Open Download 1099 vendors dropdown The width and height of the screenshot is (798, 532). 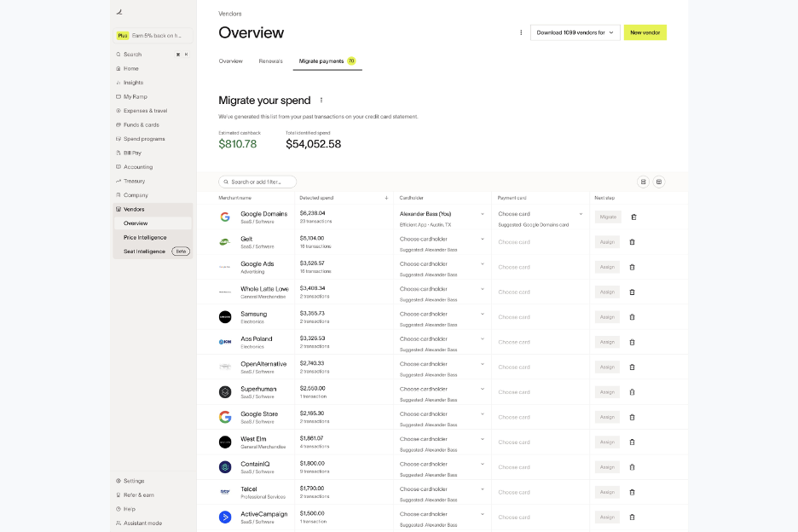tap(575, 32)
